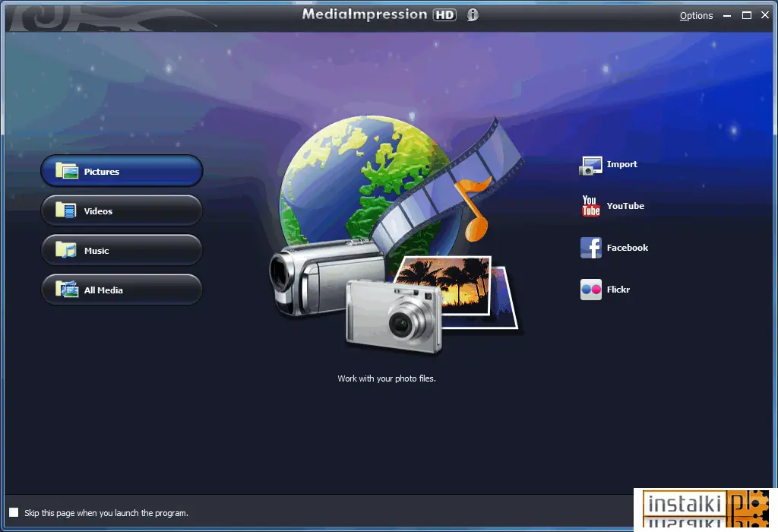Click the Facebook text label
Screen dimensions: 778x532
tap(627, 248)
